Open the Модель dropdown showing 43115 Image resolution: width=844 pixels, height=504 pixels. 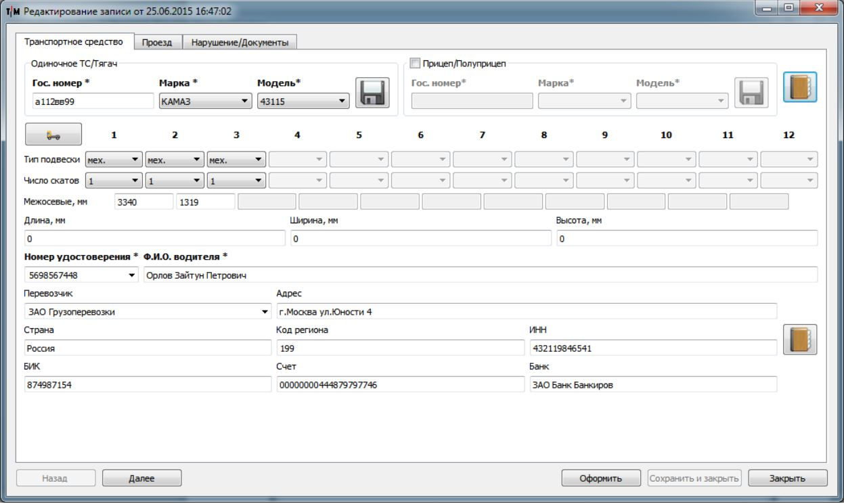[x=303, y=101]
